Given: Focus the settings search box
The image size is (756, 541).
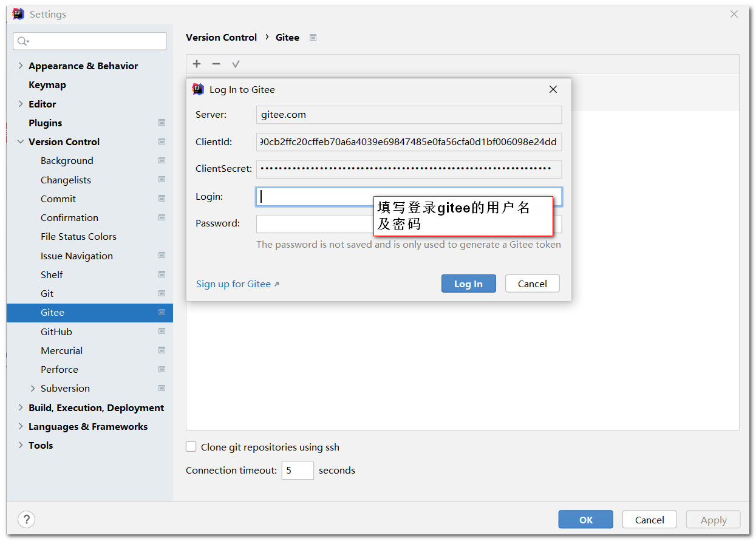Looking at the screenshot, I should point(90,41).
